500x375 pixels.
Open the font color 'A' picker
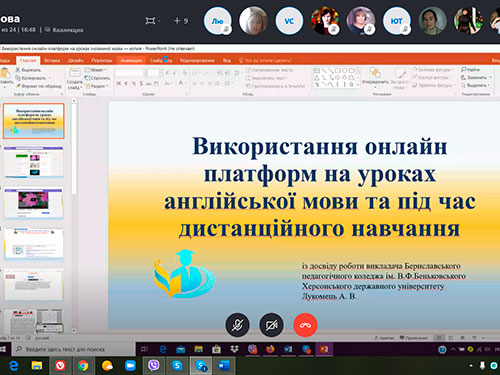tap(181, 83)
